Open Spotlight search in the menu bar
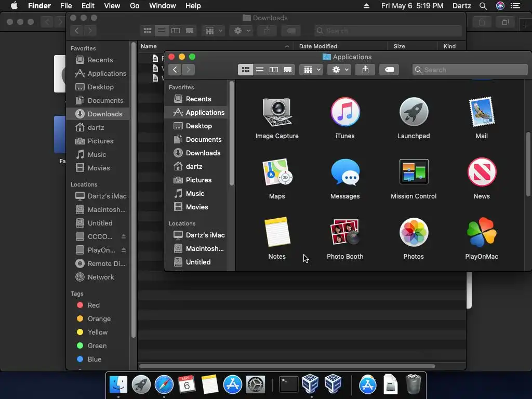This screenshot has height=399, width=532. [483, 6]
